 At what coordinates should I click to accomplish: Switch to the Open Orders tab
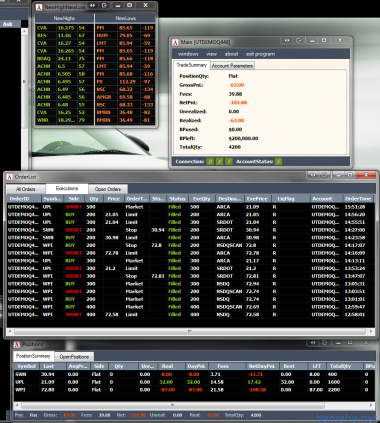(108, 189)
